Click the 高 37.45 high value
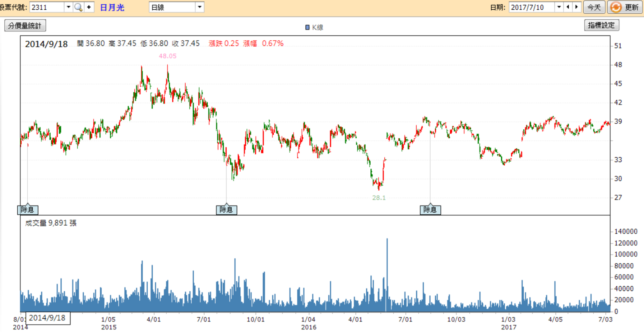Screen dimensions: 644x332 coord(123,44)
